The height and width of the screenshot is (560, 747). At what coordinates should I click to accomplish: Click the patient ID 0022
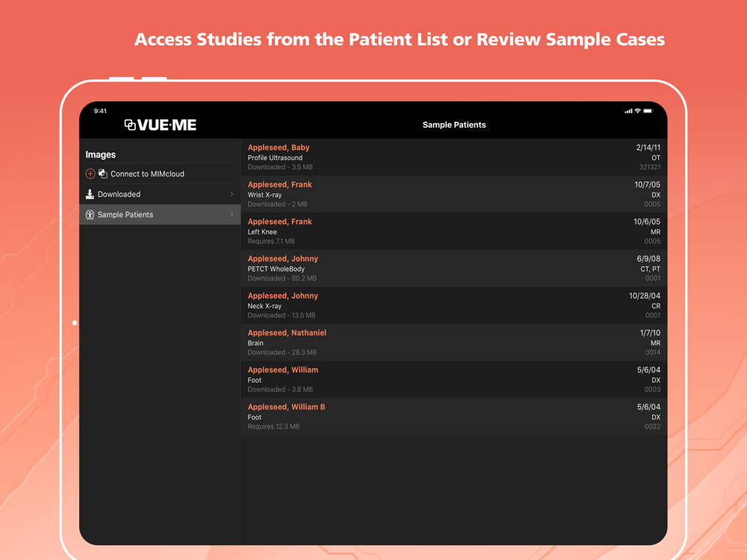653,426
